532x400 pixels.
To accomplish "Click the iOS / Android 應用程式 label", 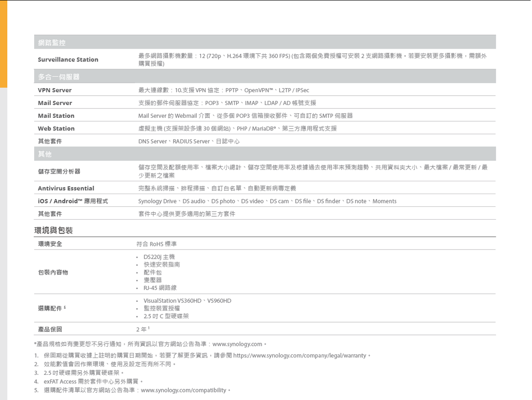I will 73,201.
